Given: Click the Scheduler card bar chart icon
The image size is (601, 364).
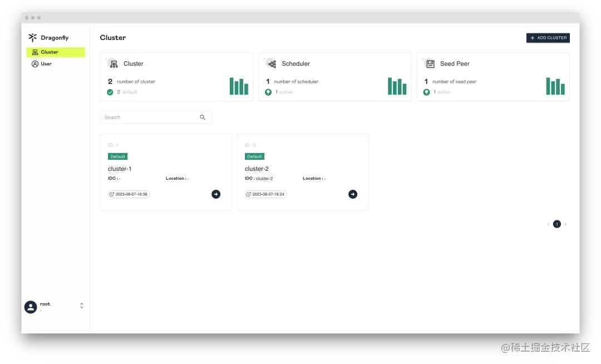Looking at the screenshot, I should [x=397, y=86].
